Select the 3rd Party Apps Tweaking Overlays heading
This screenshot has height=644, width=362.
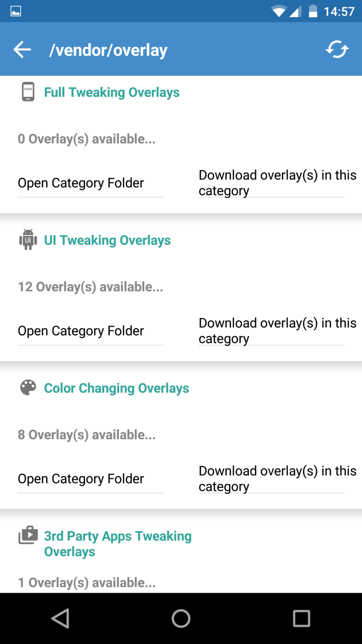click(x=117, y=543)
